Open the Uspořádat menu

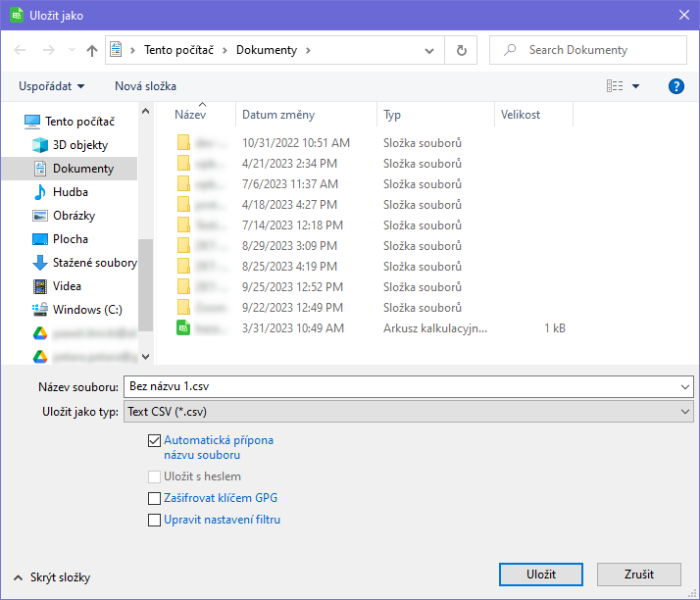[x=51, y=86]
